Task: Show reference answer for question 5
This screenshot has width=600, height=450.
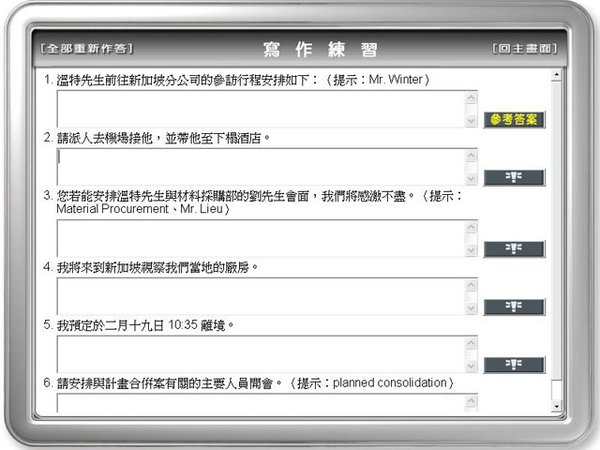Action: click(514, 364)
